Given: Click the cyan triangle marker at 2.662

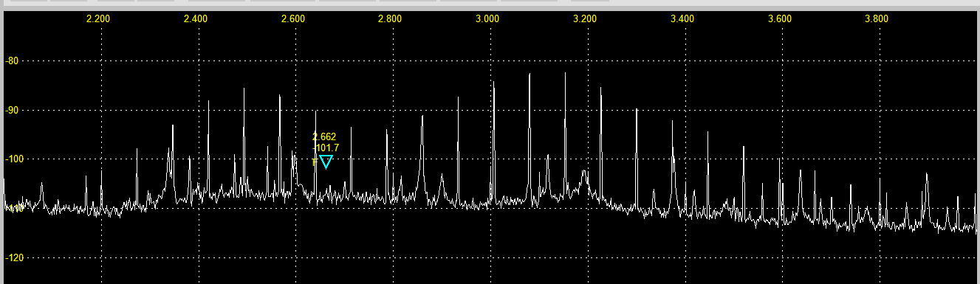Looking at the screenshot, I should [x=326, y=162].
